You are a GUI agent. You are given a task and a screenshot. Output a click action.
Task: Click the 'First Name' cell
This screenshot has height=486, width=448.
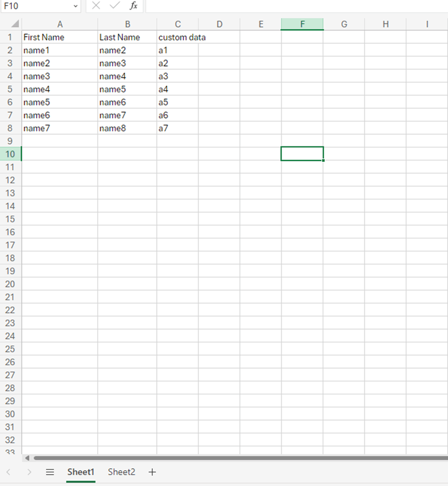(x=60, y=37)
